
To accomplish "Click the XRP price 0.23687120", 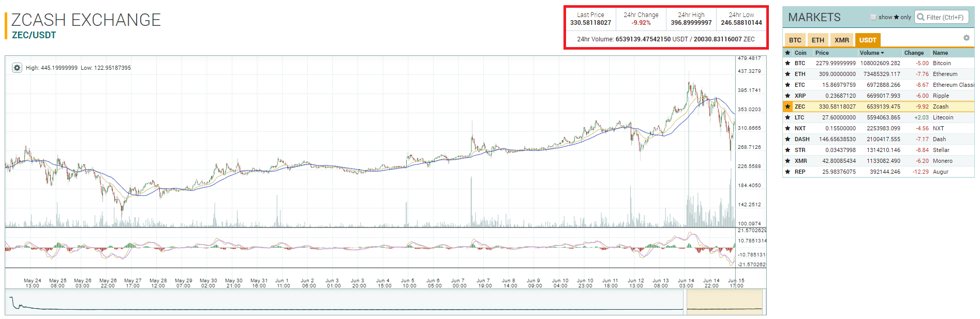I will 840,96.
